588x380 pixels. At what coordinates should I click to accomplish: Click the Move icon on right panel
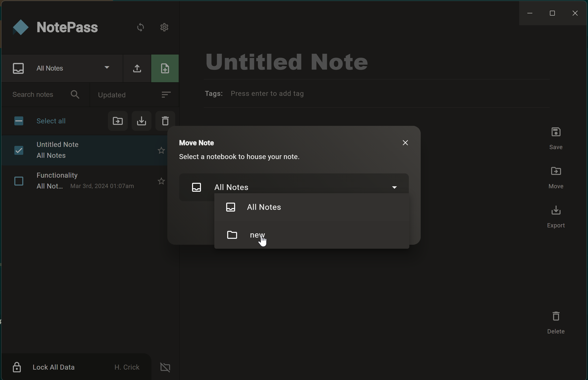(556, 171)
